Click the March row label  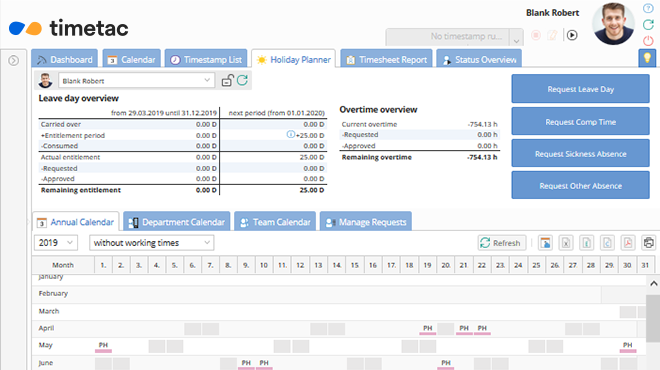click(x=49, y=311)
